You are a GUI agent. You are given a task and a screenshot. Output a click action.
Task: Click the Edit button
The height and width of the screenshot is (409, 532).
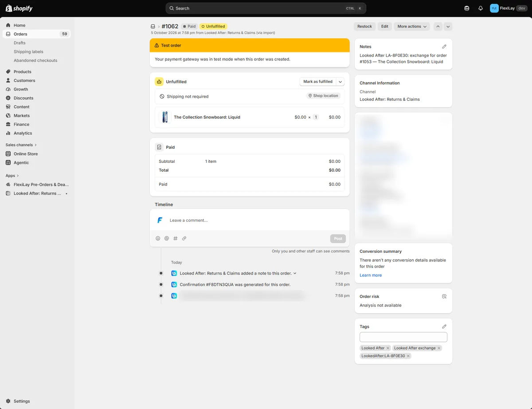(x=385, y=27)
